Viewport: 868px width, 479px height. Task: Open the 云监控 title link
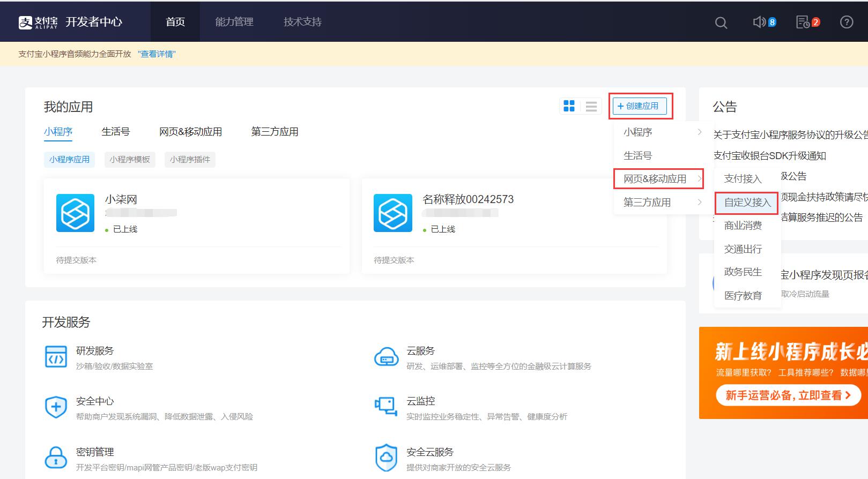point(421,401)
